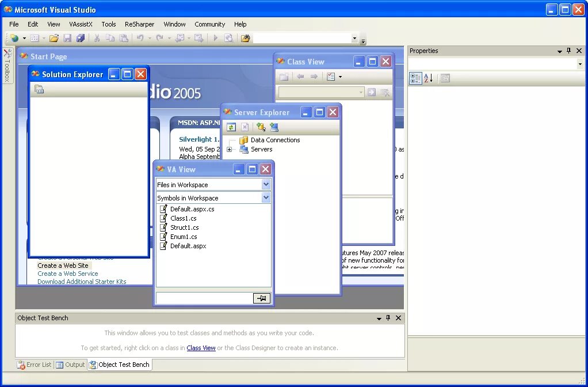Open the Properties panel object selector dropdown

[580, 64]
